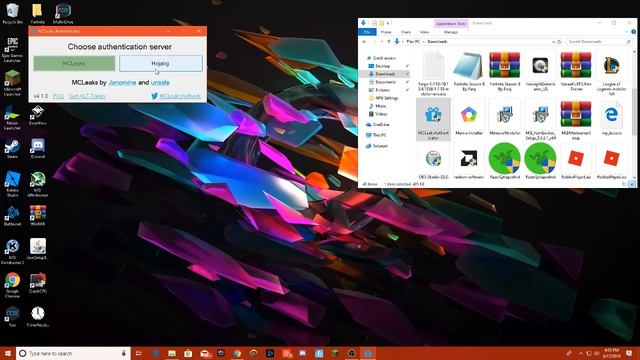This screenshot has width=640, height=360.
Task: Open the Janomine author link
Action: click(x=122, y=82)
